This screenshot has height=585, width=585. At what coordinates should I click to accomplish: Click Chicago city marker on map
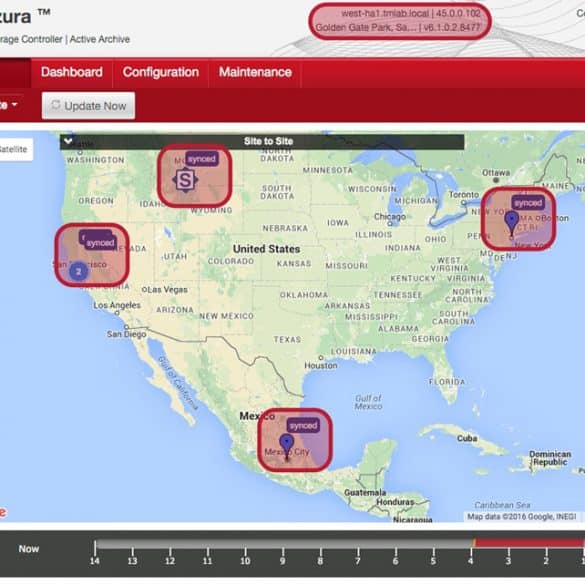point(390,223)
